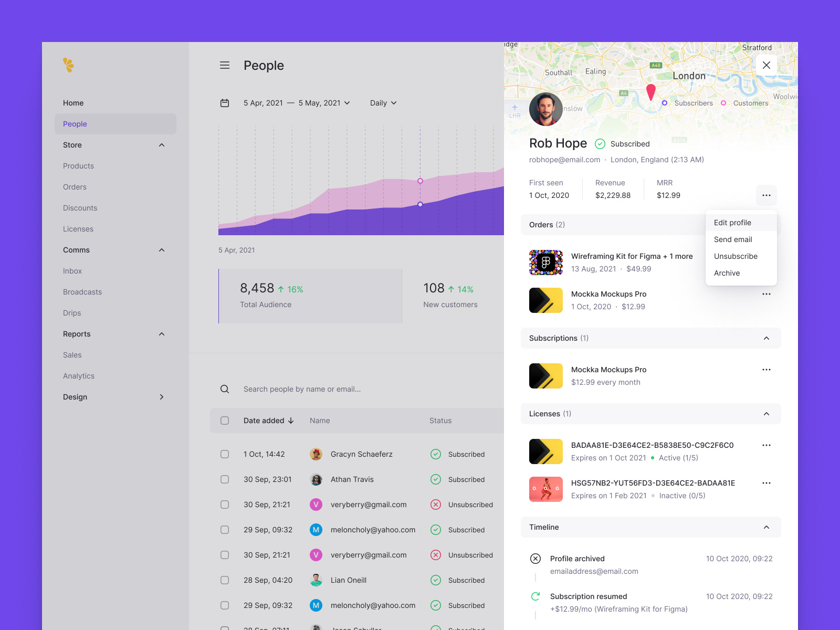The height and width of the screenshot is (630, 840).
Task: Collapse the Subscriptions section
Action: click(x=766, y=338)
